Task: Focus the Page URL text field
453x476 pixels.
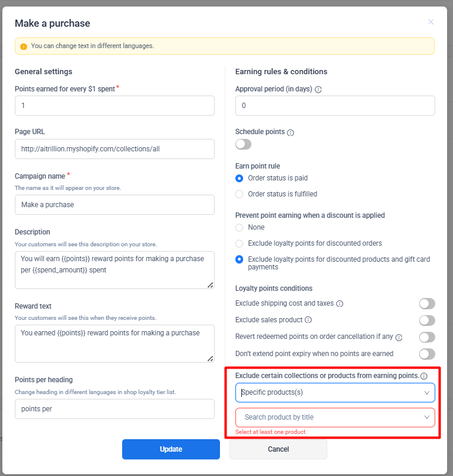Action: coord(114,149)
